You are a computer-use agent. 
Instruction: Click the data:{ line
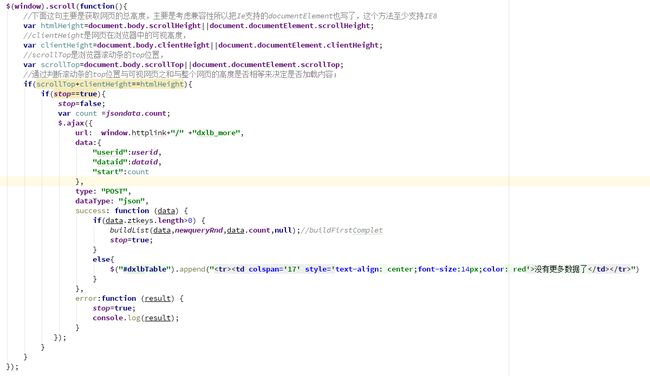[x=88, y=143]
